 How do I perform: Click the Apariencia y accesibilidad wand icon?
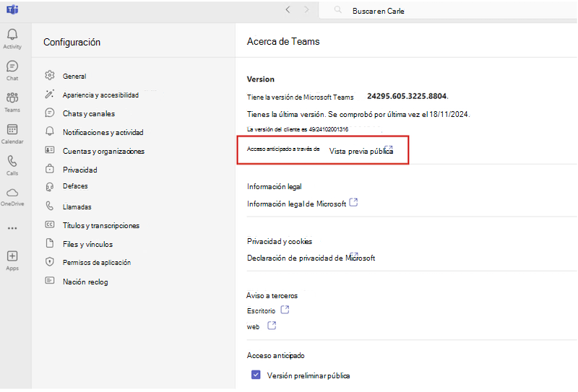49,94
